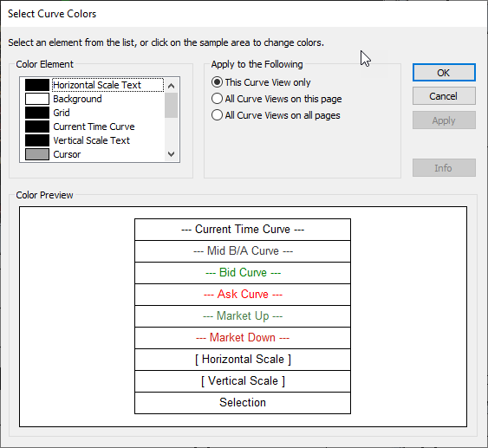488x448 pixels.
Task: Choose All Curve Views on this page
Action: click(x=277, y=99)
